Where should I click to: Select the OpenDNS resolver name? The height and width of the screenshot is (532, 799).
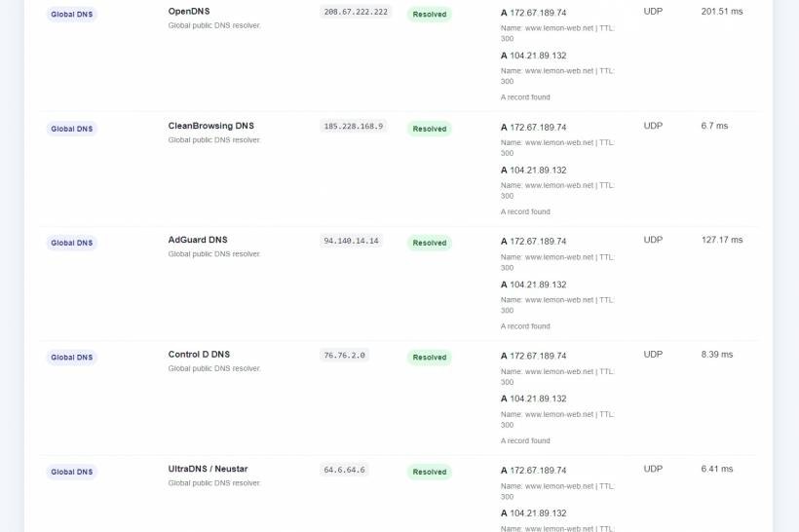tap(189, 12)
